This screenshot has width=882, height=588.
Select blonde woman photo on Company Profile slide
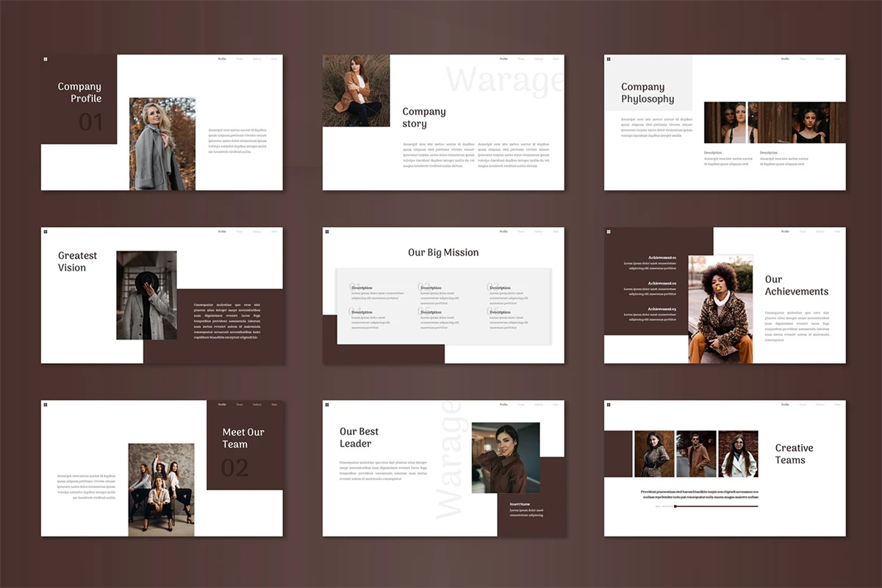(x=162, y=144)
